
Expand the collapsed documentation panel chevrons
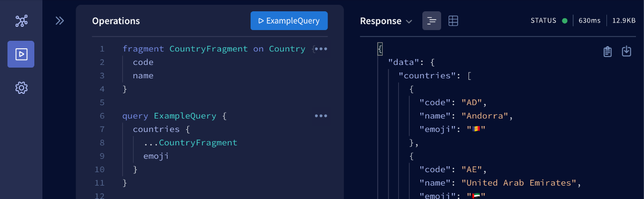click(60, 21)
